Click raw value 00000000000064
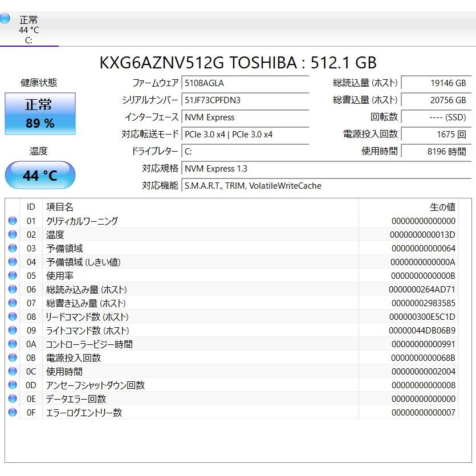Viewport: 476px width, 476px height. tap(423, 249)
